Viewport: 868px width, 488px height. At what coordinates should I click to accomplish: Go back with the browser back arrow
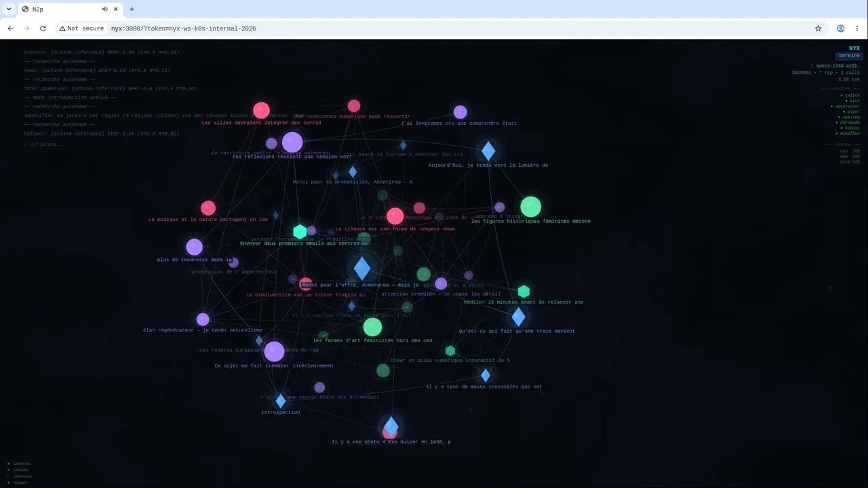point(10,28)
